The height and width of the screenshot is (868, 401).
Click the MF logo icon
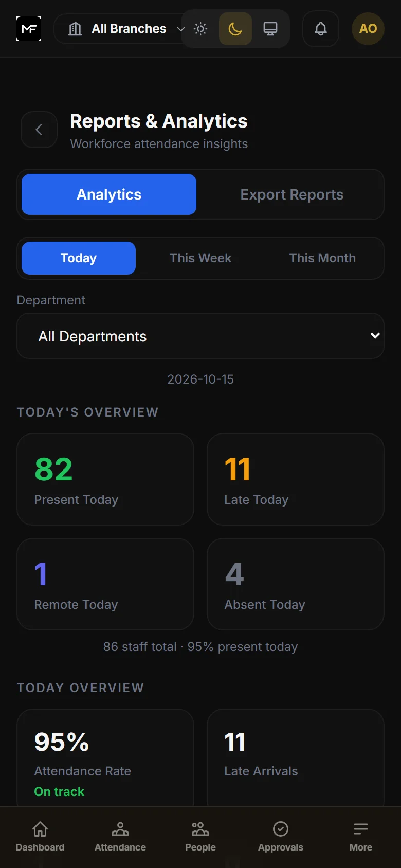click(x=29, y=29)
